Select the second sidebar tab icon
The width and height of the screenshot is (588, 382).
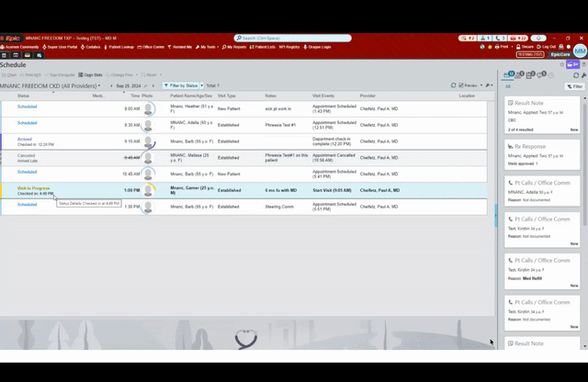(x=519, y=75)
